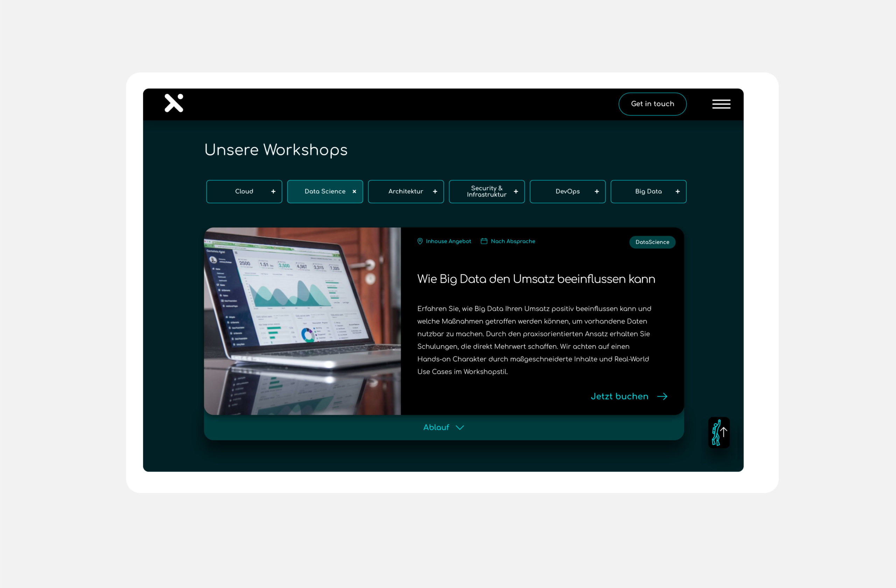This screenshot has width=896, height=588.
Task: Select the Architektur workshop filter
Action: [405, 191]
